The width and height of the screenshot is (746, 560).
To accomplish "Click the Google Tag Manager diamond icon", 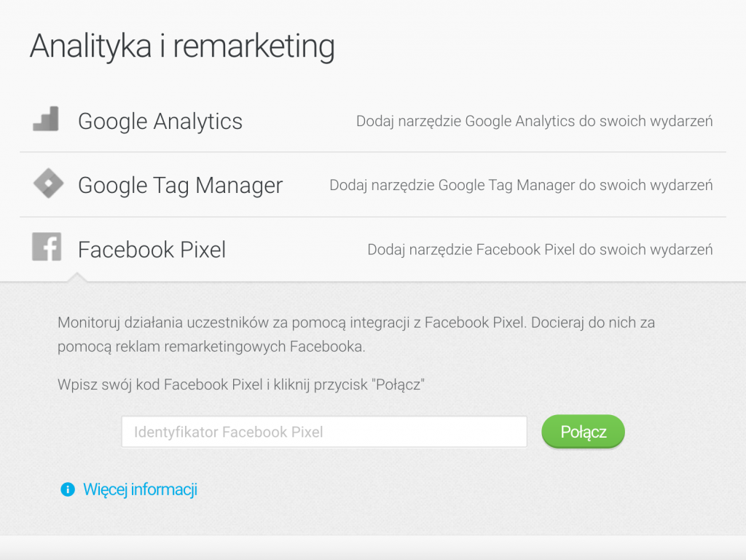I will (48, 184).
